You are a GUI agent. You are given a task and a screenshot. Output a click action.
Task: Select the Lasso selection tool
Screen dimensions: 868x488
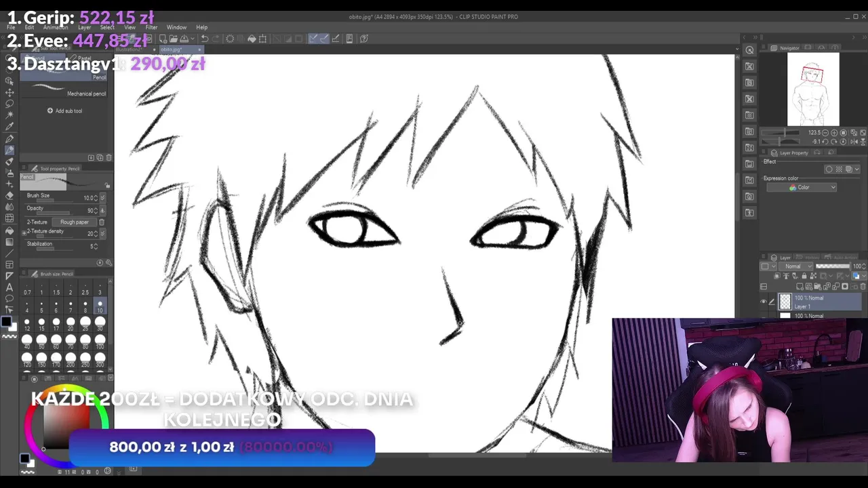(x=9, y=104)
